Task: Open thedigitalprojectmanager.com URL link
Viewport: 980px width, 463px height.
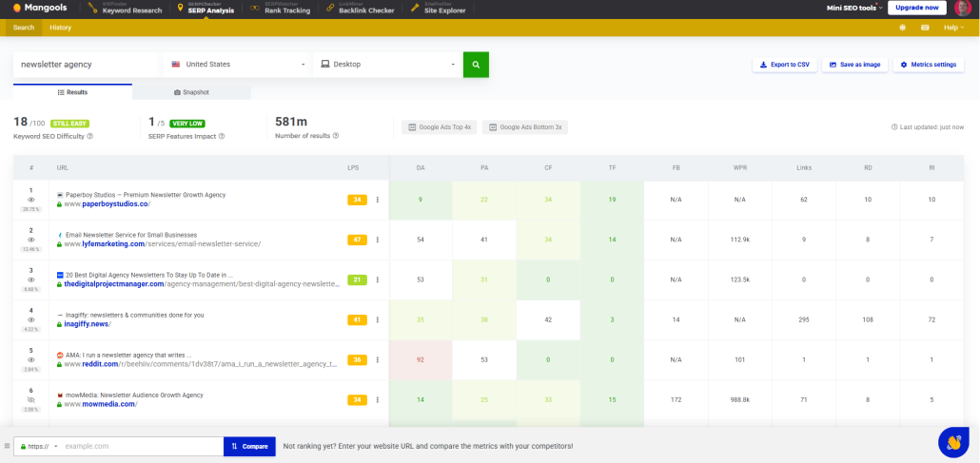Action: point(204,283)
